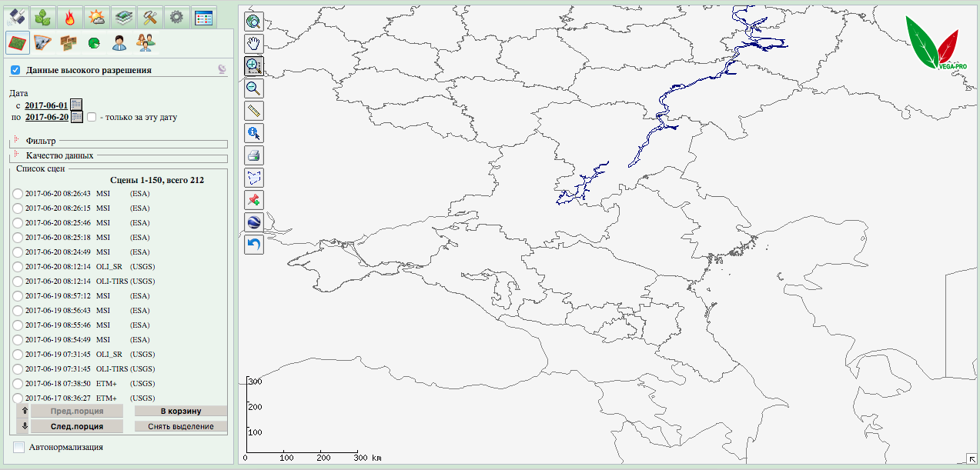Open start date calendar picker

[76, 105]
